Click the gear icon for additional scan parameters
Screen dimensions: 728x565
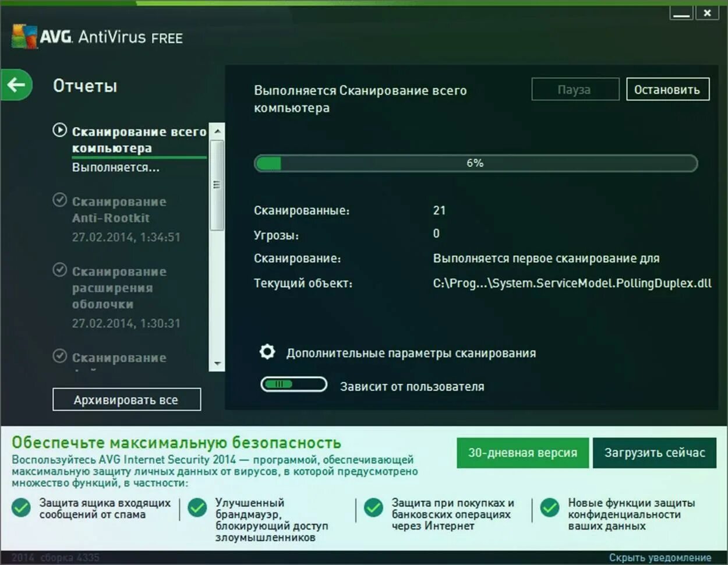pyautogui.click(x=267, y=352)
